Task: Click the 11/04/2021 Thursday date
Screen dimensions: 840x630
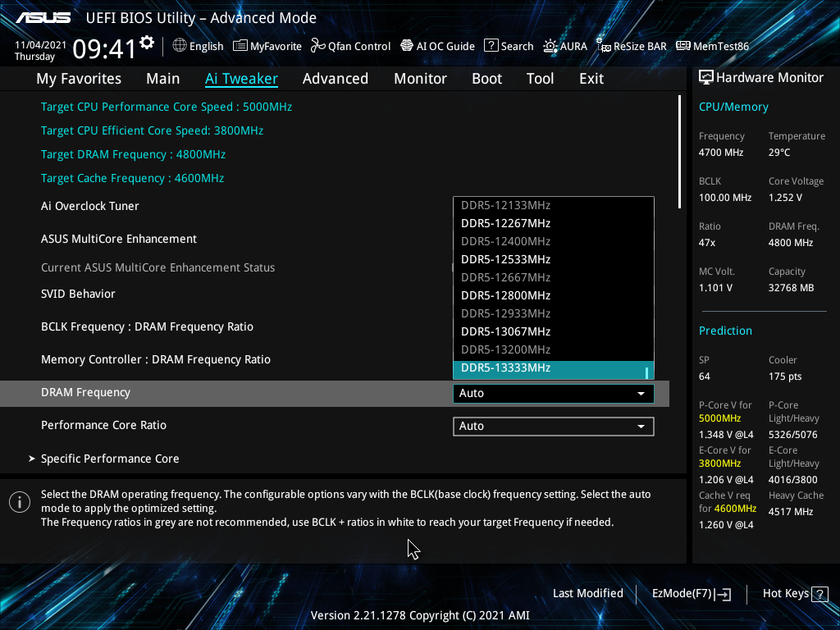Action: (40, 51)
